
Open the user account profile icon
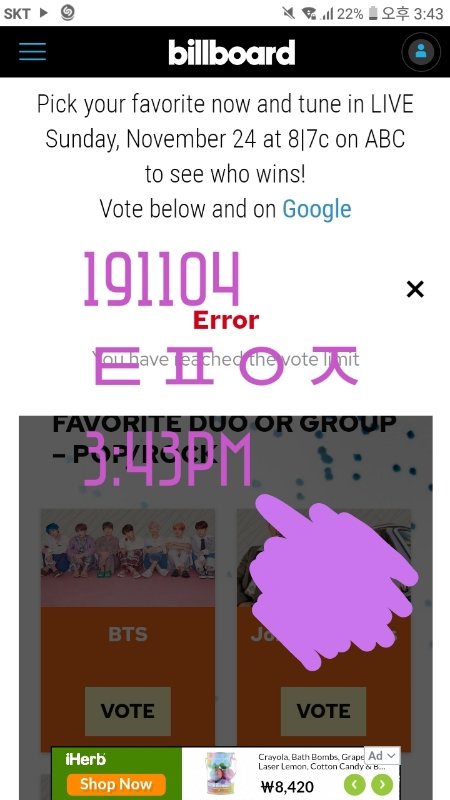(x=421, y=52)
